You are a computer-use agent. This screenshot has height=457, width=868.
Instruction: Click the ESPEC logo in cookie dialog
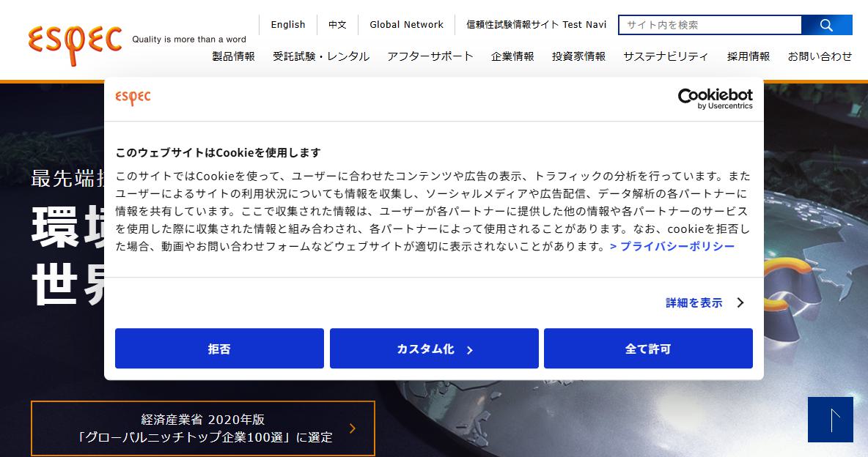point(133,97)
